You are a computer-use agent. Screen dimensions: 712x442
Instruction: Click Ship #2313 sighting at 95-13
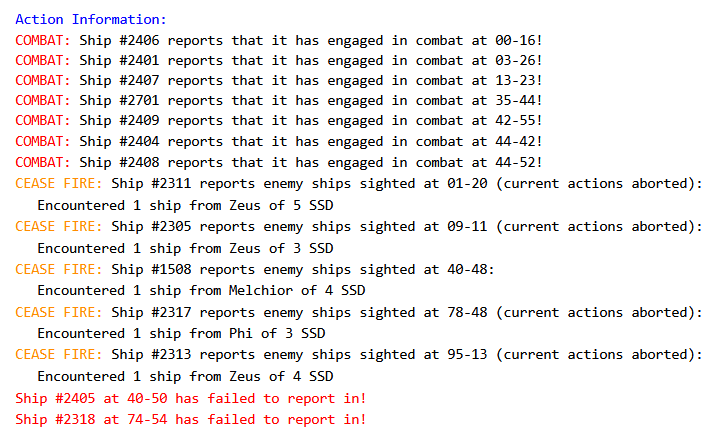click(358, 355)
